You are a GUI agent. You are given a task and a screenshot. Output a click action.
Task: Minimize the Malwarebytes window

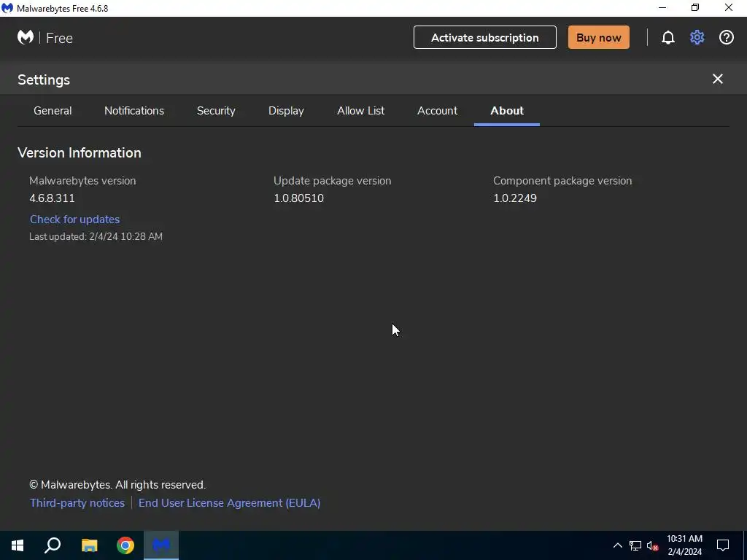pos(662,8)
